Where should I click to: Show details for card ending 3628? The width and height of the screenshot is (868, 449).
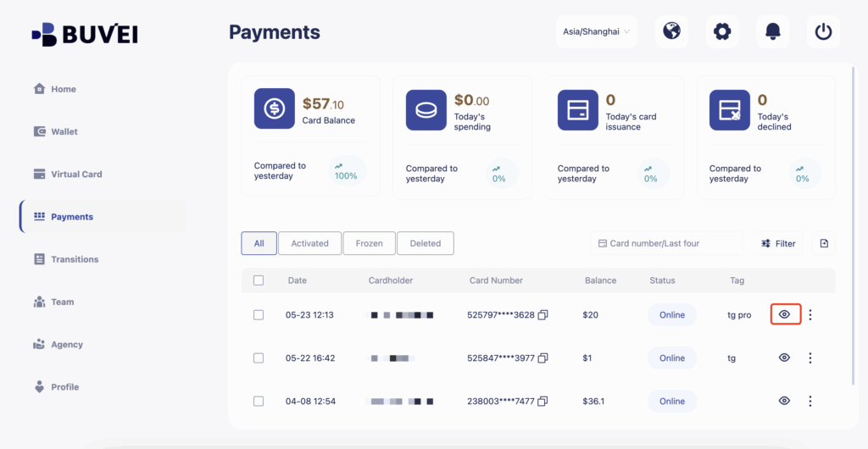coord(785,314)
